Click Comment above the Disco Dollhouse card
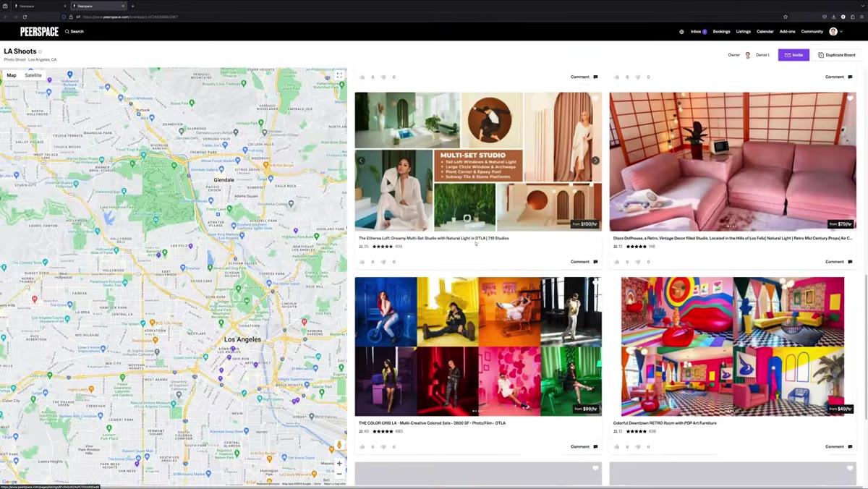Image resolution: width=868 pixels, height=489 pixels. click(839, 77)
